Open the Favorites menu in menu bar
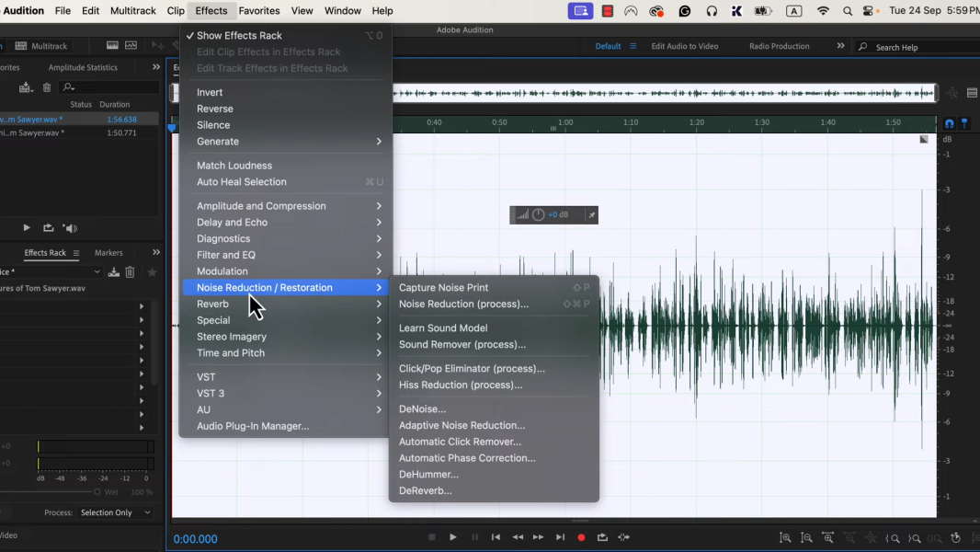The image size is (980, 552). tap(258, 11)
